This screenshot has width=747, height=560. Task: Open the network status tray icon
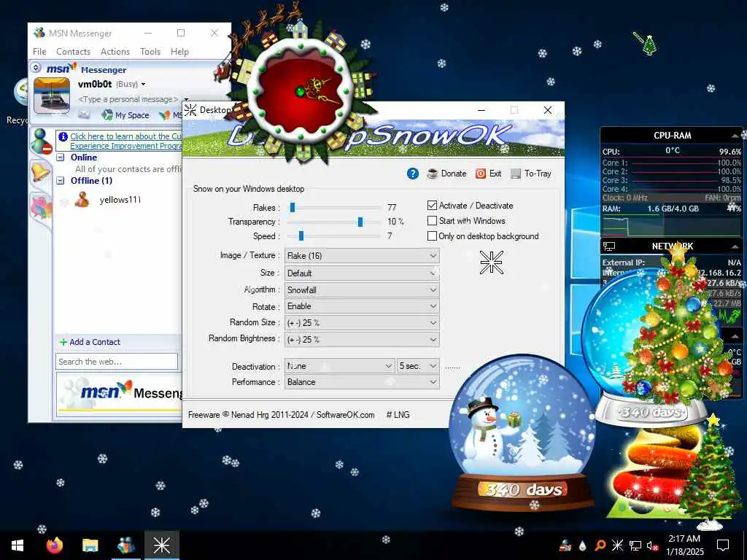click(635, 545)
